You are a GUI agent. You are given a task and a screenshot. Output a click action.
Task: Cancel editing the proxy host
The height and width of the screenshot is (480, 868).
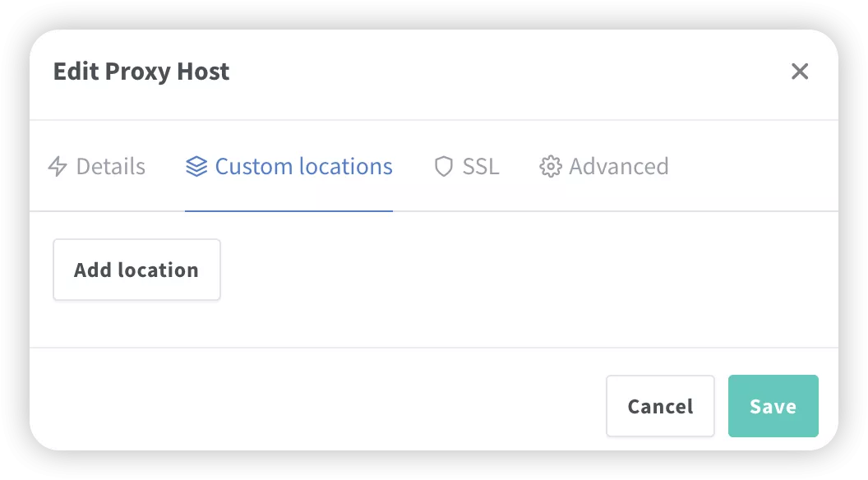pyautogui.click(x=660, y=406)
